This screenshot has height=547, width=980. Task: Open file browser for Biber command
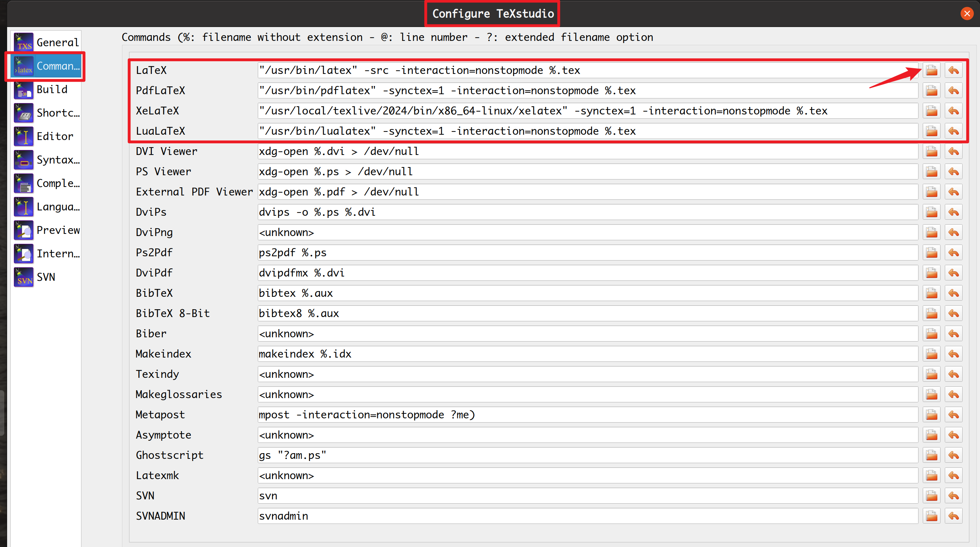click(x=931, y=334)
